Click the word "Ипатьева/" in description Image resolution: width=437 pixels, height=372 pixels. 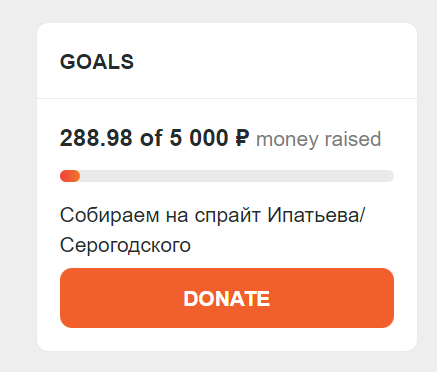point(316,215)
